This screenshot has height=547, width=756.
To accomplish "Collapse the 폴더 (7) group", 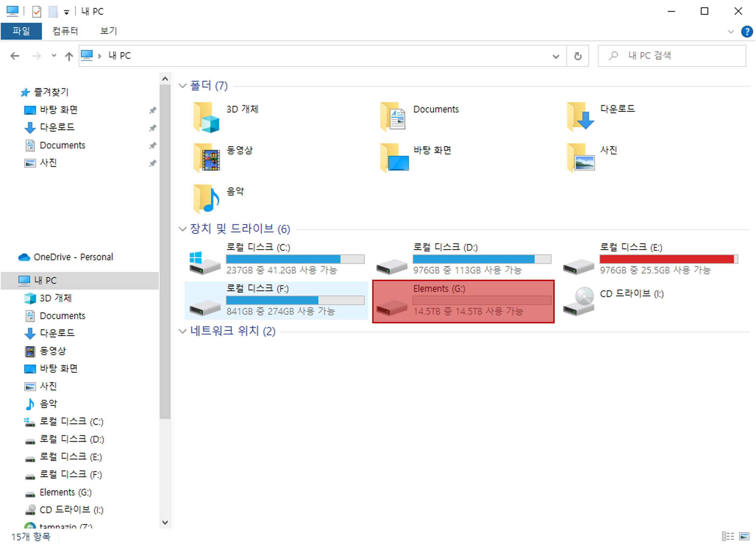I will pyautogui.click(x=182, y=86).
